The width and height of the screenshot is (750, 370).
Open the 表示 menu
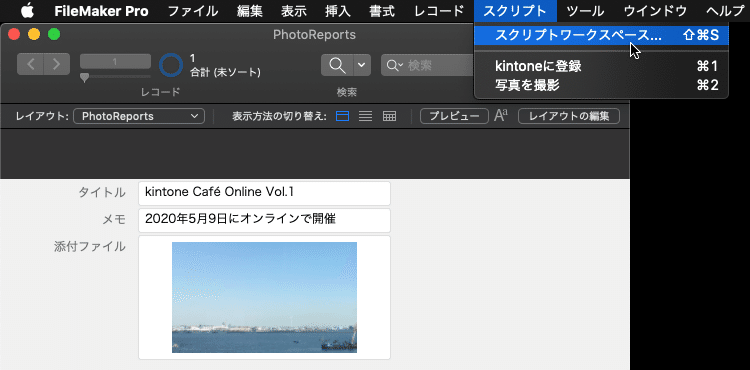(294, 11)
